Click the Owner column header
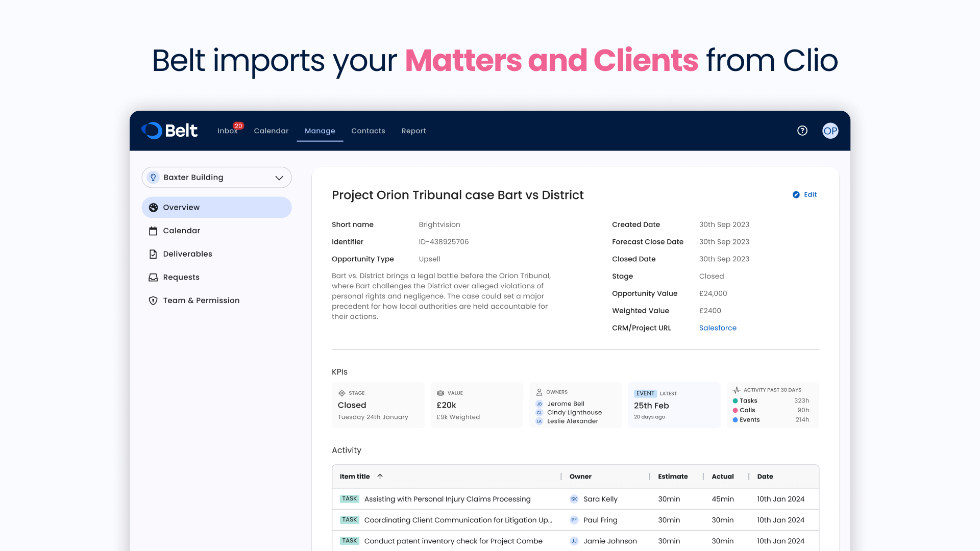This screenshot has height=551, width=980. coord(580,477)
